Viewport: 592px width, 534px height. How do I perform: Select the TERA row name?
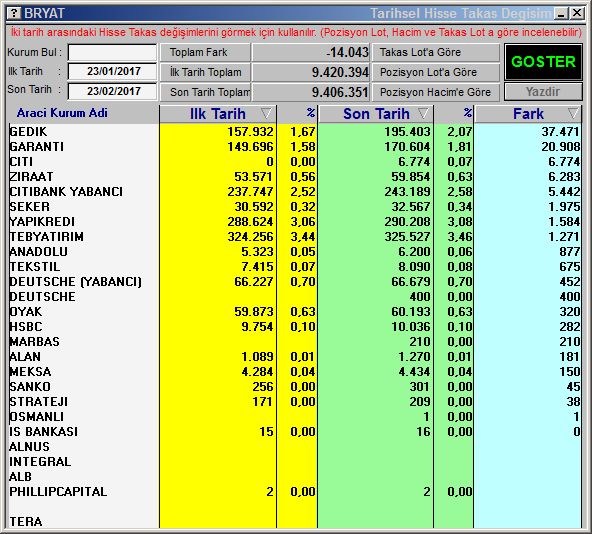pos(26,522)
